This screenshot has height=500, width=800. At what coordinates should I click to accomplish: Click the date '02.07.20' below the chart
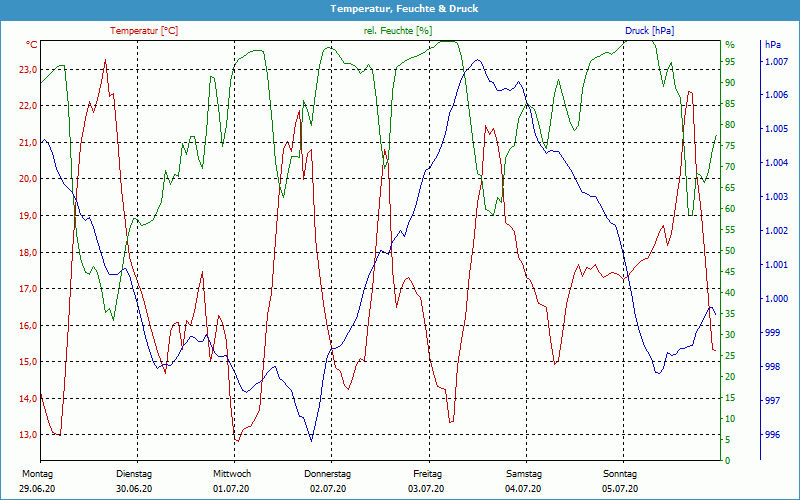click(x=328, y=489)
